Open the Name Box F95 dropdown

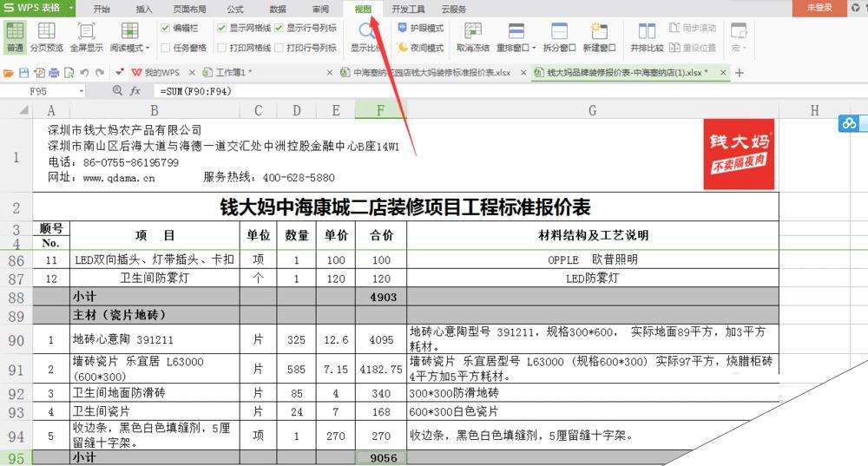coord(82,91)
